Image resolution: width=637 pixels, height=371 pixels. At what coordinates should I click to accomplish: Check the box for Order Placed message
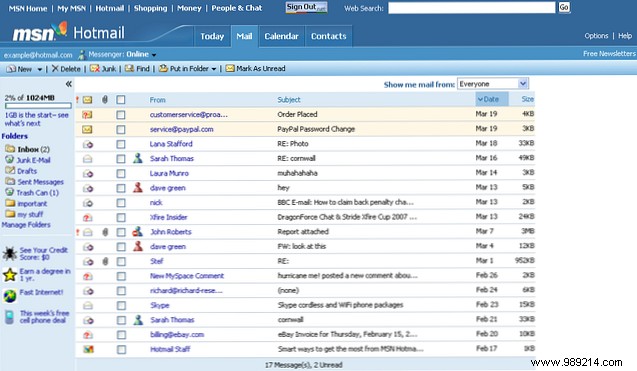point(121,115)
